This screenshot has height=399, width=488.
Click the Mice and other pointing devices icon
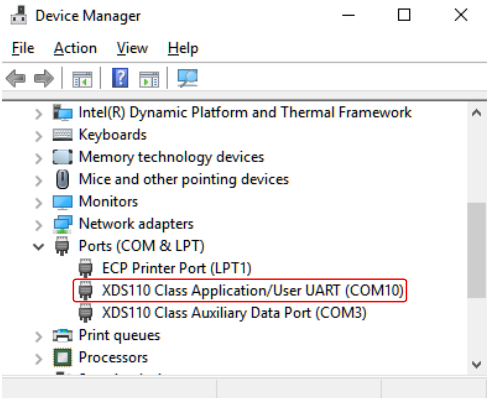point(62,179)
